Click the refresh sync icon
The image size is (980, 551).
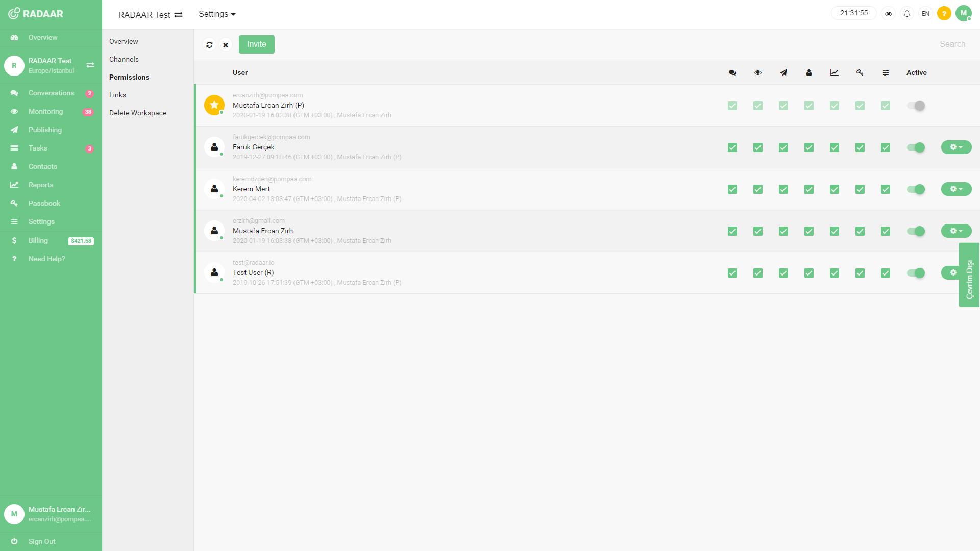click(x=209, y=44)
